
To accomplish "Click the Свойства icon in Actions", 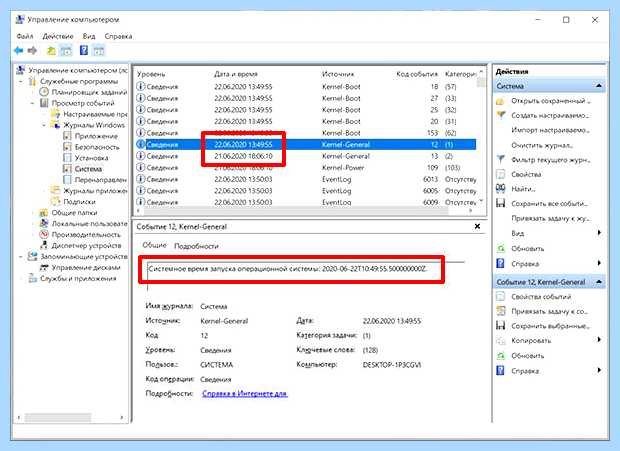I will pos(501,174).
